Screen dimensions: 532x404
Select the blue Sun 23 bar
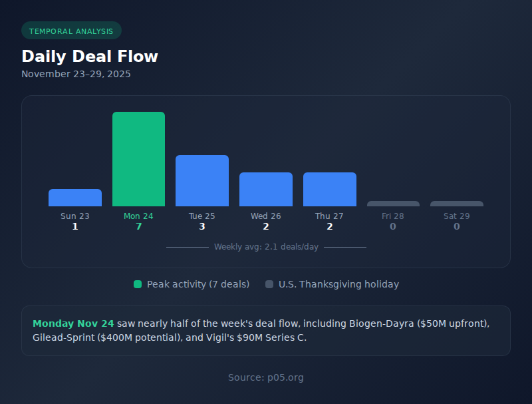tap(75, 198)
